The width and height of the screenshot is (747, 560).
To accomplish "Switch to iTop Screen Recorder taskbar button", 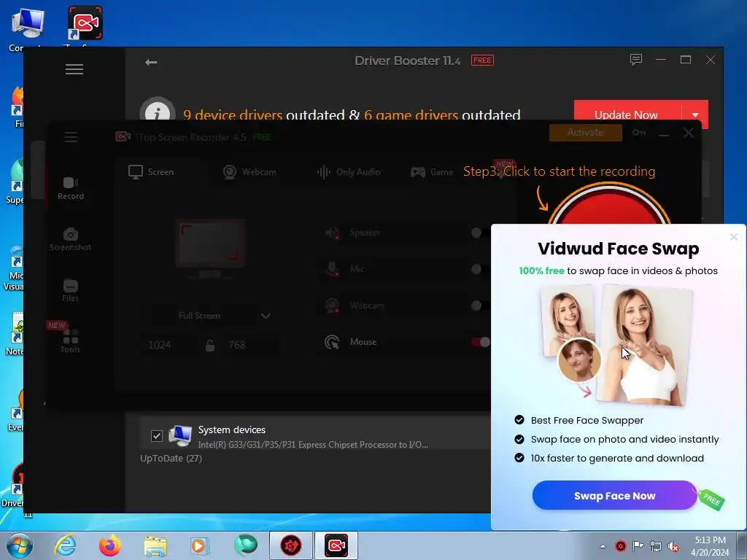I will click(336, 545).
